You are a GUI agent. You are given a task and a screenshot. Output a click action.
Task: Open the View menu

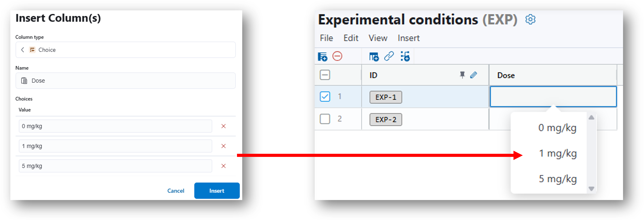(378, 38)
